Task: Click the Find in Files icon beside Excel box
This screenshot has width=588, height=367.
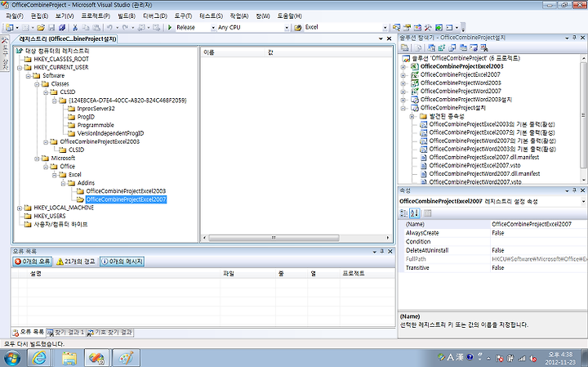Action: [298, 28]
